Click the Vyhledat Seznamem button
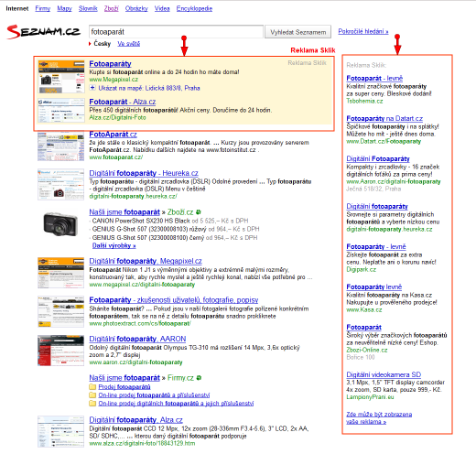Image resolution: width=476 pixels, height=454 pixels. 297,32
